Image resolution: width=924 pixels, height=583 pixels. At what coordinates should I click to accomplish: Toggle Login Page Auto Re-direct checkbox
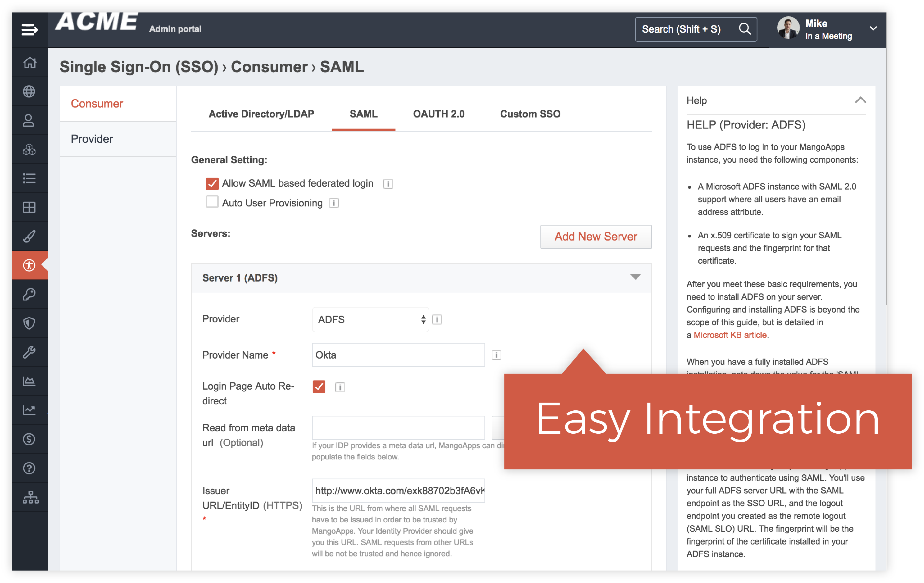tap(319, 387)
